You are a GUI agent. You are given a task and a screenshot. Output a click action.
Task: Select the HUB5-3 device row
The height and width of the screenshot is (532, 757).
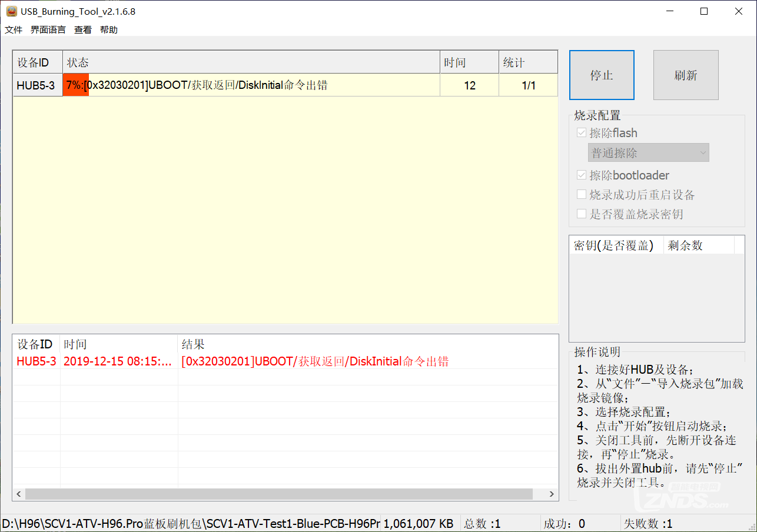coord(36,86)
